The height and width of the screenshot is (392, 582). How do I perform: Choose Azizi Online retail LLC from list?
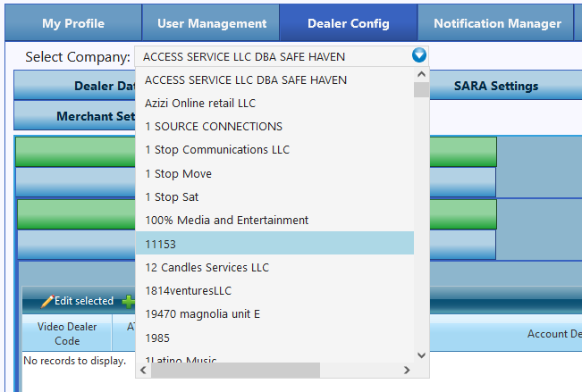(199, 103)
